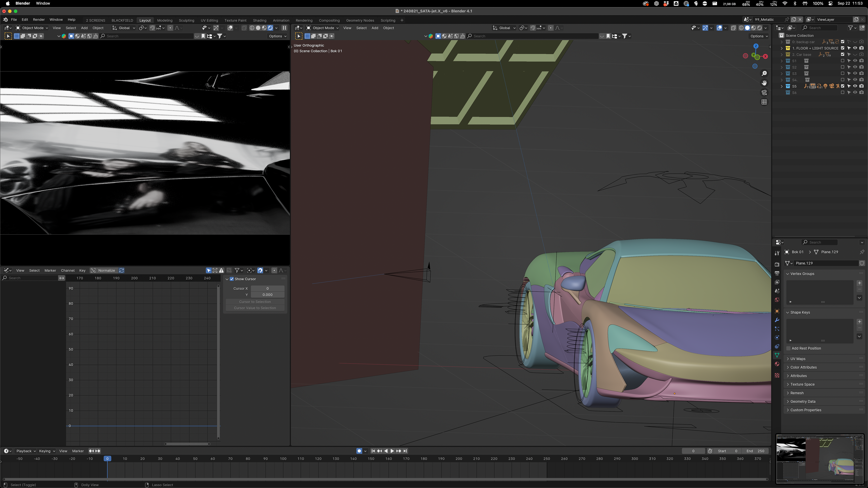Toggle camera view icon in right viewport
The width and height of the screenshot is (868, 488).
tap(764, 92)
